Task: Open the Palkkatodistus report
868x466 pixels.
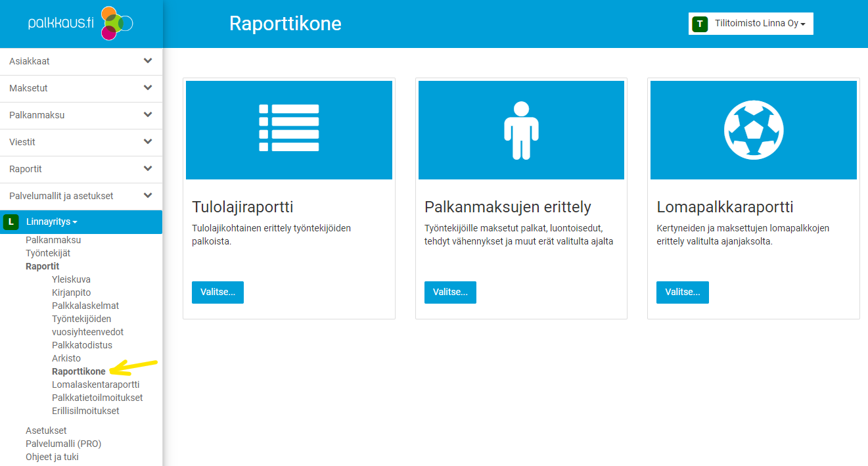Action: (82, 345)
